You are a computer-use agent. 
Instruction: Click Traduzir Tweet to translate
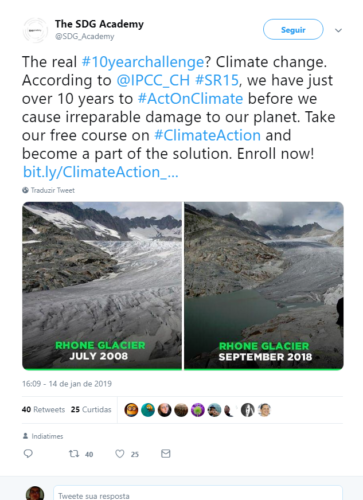(x=53, y=190)
